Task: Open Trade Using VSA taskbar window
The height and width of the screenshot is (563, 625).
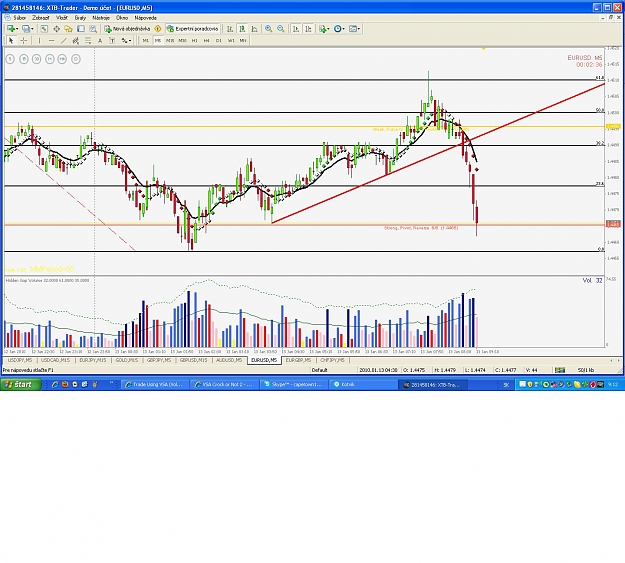Action: 154,384
